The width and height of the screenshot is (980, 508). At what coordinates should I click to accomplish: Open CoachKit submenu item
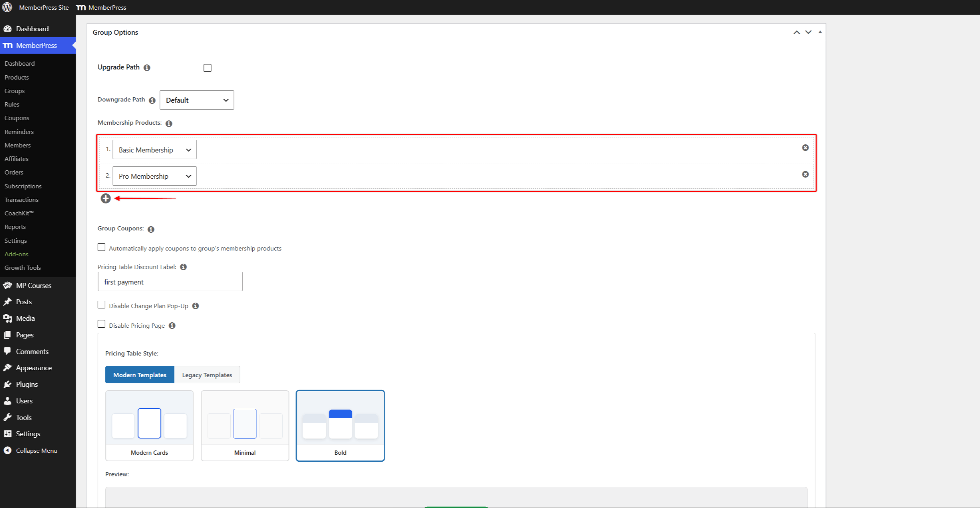point(19,213)
